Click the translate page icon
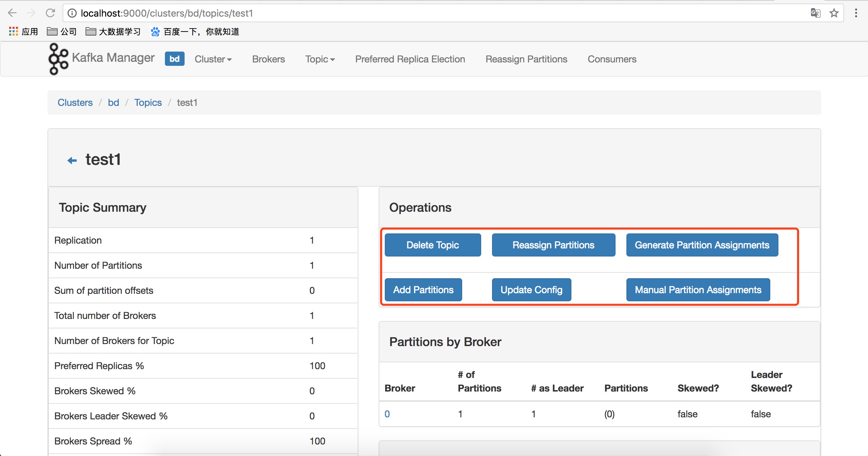 (815, 13)
